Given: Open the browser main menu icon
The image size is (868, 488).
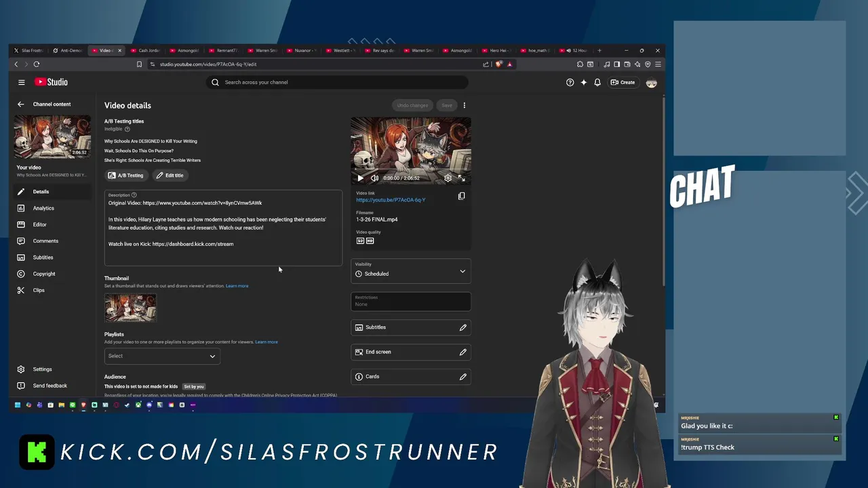Looking at the screenshot, I should [658, 64].
